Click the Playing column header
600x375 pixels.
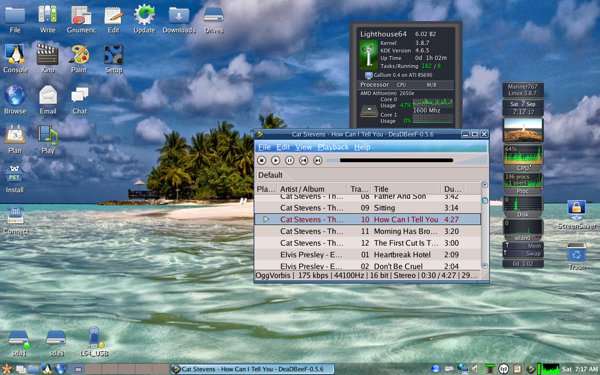[266, 189]
